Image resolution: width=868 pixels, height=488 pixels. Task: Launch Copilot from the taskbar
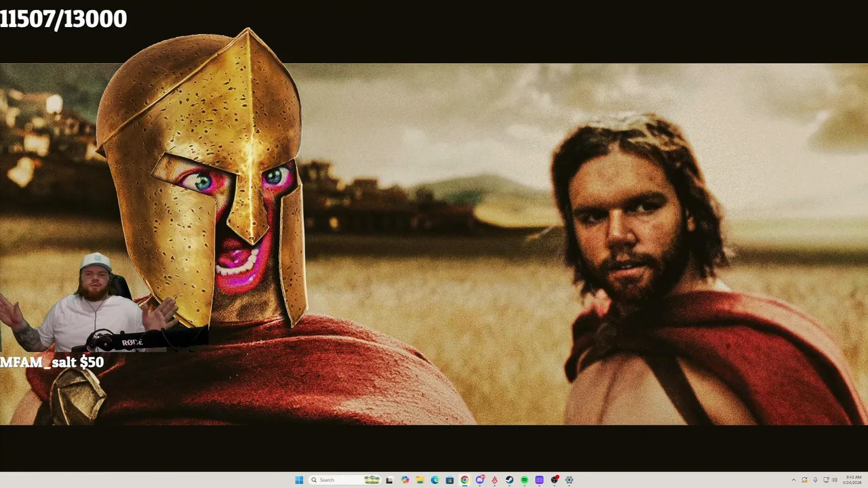click(405, 480)
